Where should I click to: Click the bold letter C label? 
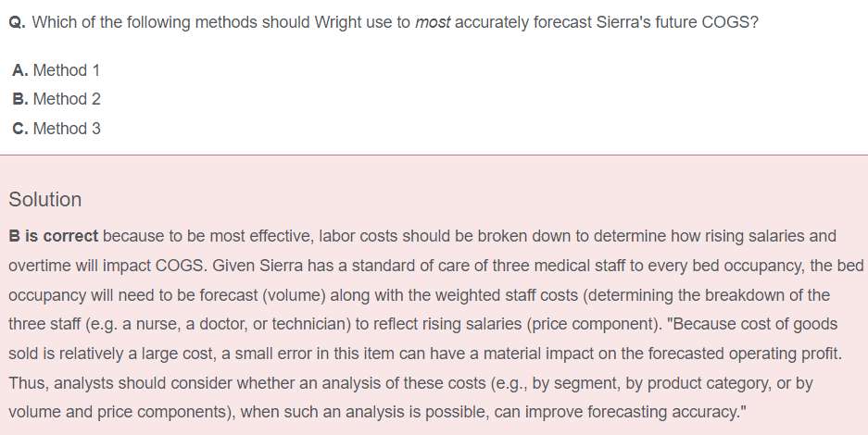[20, 129]
